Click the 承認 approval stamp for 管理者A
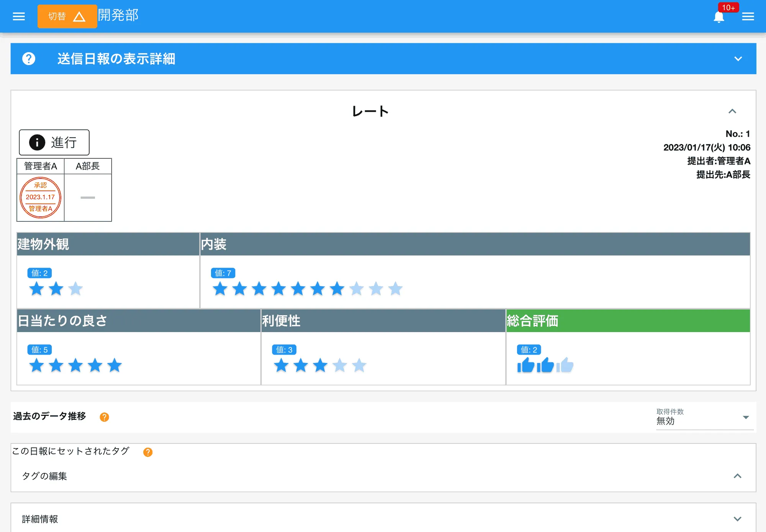766x532 pixels. (x=40, y=197)
